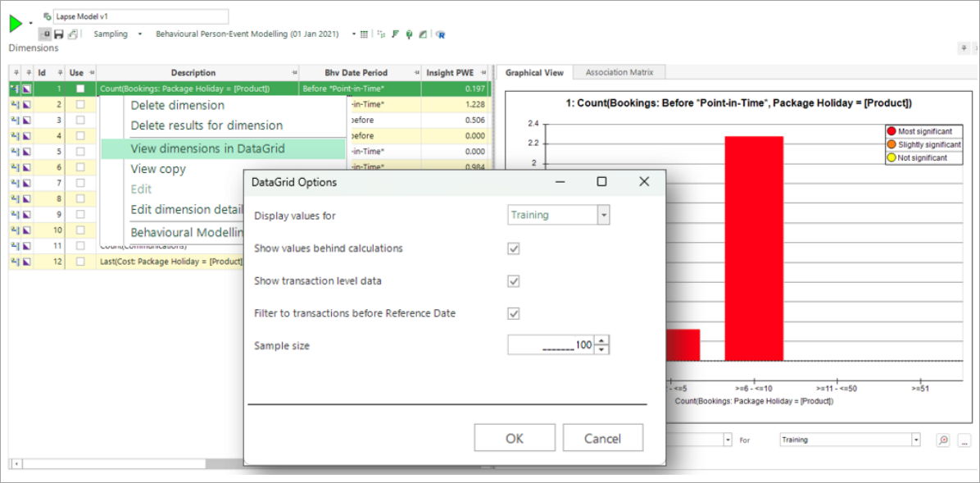Choose Delete dimension from context menu
980x483 pixels.
[177, 105]
